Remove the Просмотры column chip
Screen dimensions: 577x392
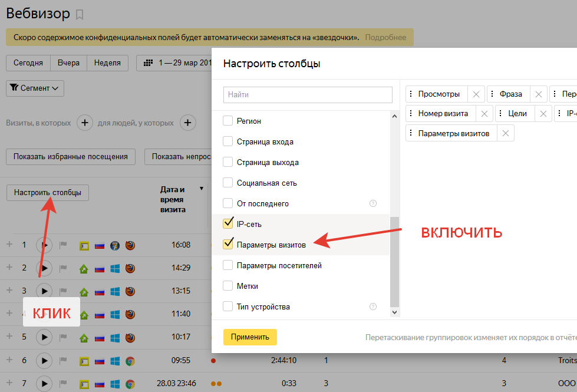[x=476, y=94]
